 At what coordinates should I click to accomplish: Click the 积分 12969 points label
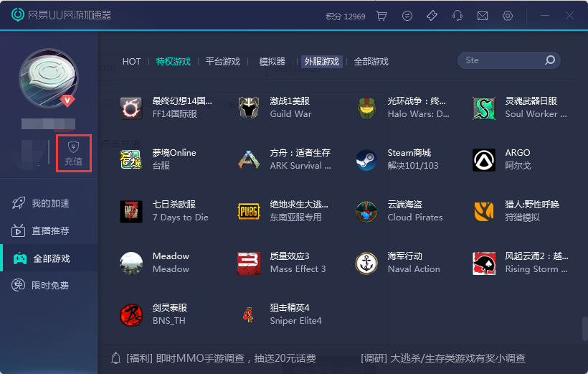point(346,17)
